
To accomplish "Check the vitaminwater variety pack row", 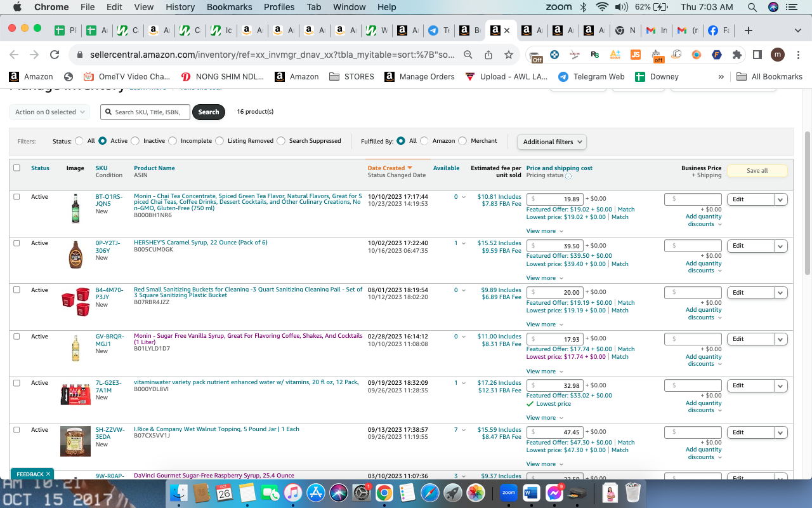I will (16, 383).
